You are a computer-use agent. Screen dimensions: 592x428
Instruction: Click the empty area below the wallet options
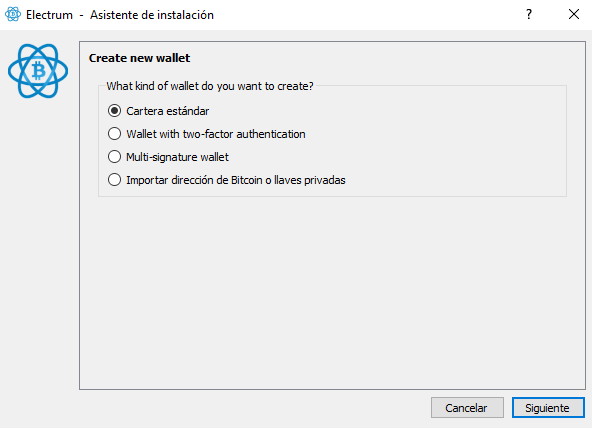332,293
